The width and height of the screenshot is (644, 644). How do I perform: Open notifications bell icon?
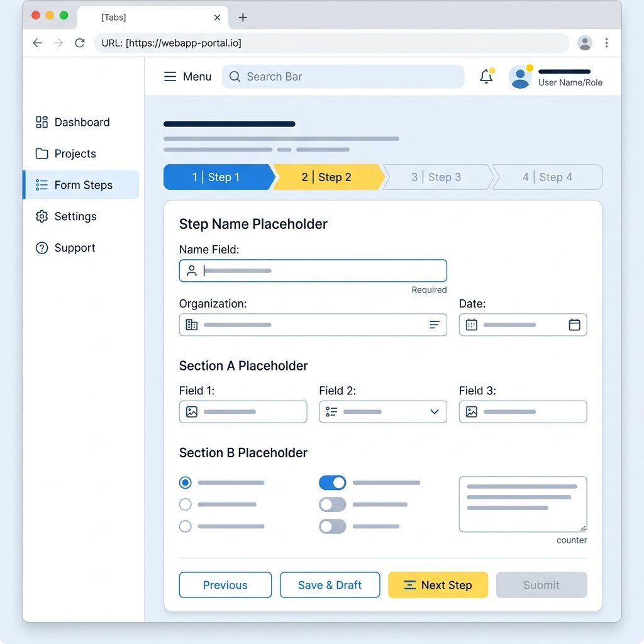[x=486, y=76]
